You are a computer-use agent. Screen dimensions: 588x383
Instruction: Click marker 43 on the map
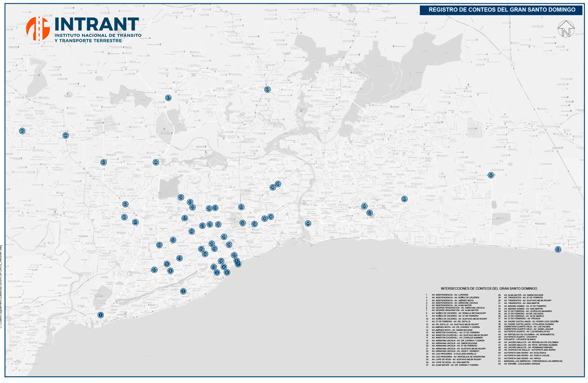pos(103,162)
